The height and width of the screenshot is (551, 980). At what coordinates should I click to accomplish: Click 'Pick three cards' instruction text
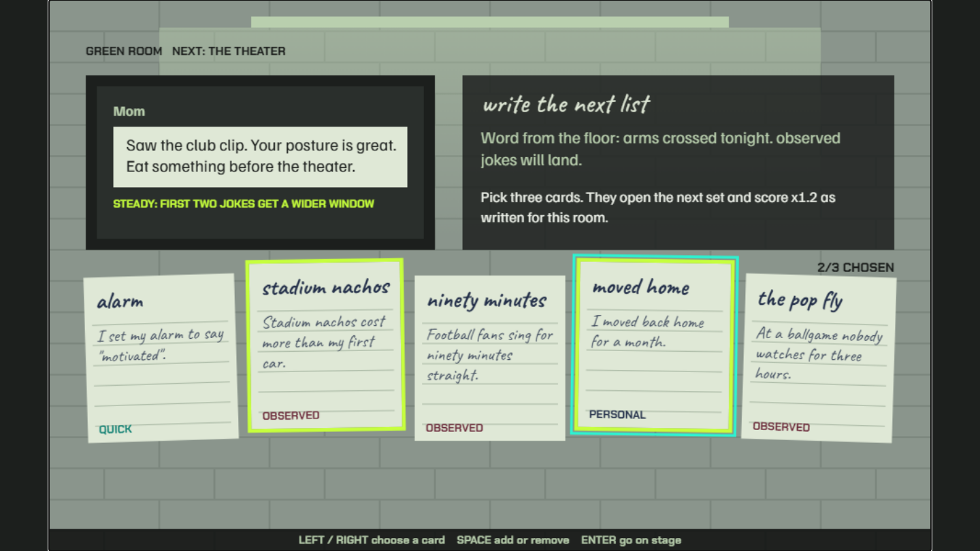tap(657, 207)
